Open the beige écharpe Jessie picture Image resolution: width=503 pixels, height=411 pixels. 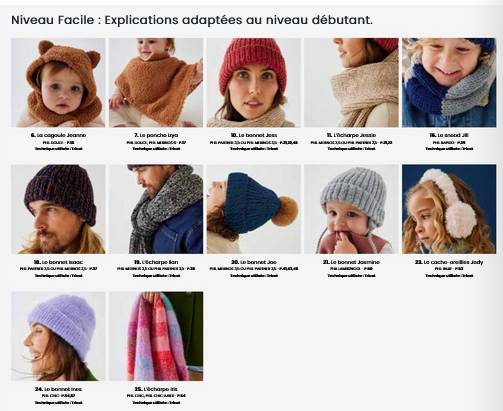pos(351,83)
